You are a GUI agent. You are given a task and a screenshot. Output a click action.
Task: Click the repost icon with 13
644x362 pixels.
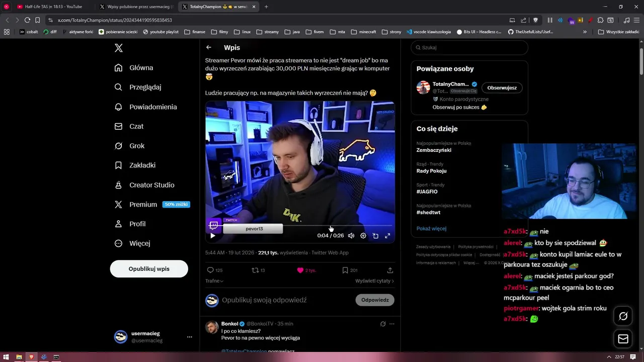258,270
